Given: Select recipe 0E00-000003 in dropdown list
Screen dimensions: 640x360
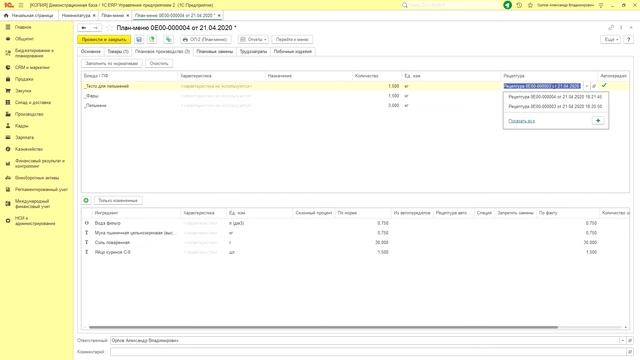Looking at the screenshot, I should [555, 106].
